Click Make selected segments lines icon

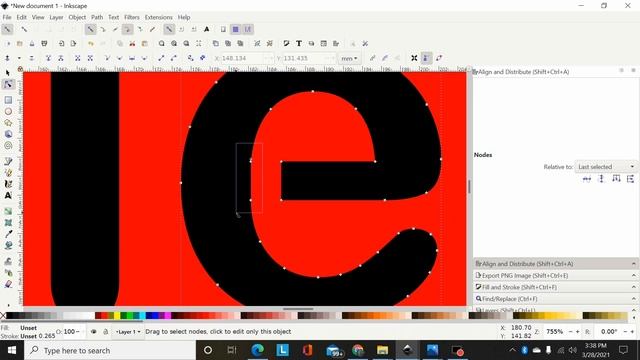pyautogui.click(x=161, y=58)
